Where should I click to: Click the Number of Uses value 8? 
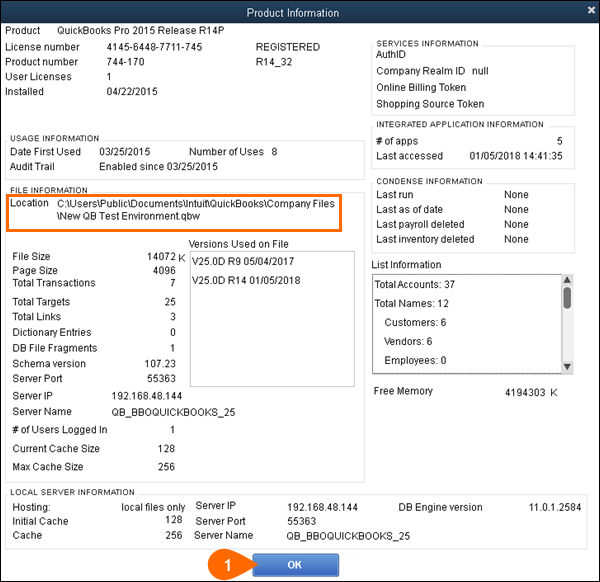point(274,152)
